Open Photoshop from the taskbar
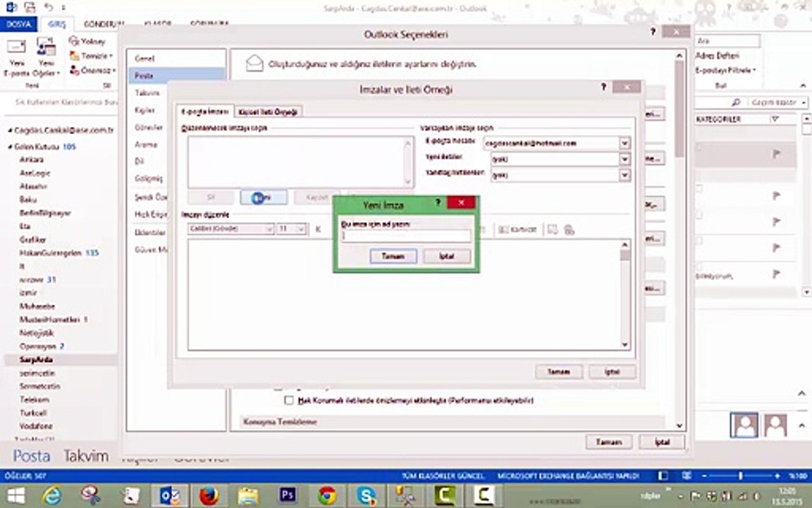Viewport: 812px width, 508px height. point(288,496)
